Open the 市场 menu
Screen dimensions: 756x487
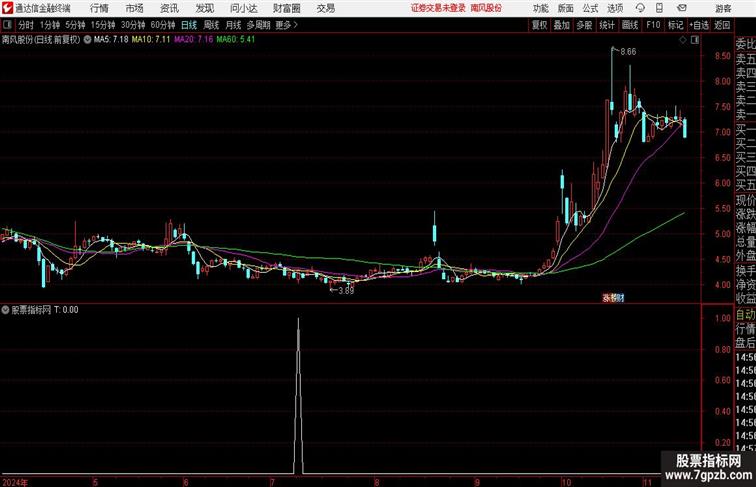(x=135, y=8)
